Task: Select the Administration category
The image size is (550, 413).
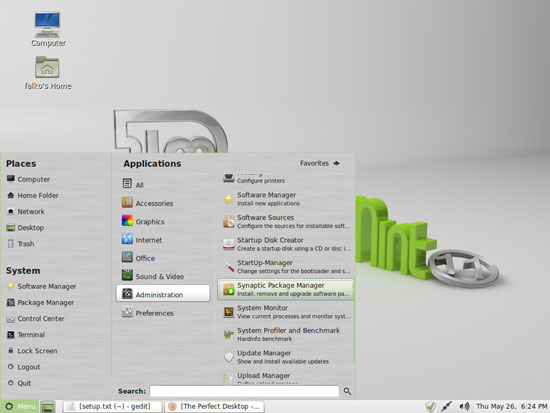Action: point(163,293)
